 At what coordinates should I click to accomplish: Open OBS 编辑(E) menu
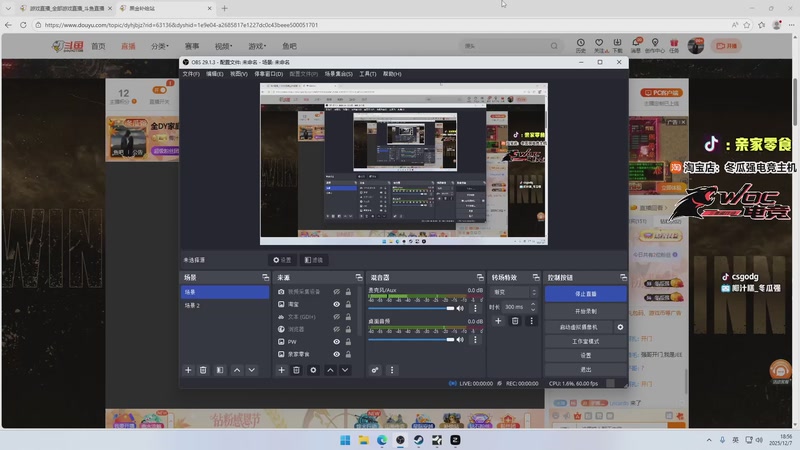(x=215, y=74)
